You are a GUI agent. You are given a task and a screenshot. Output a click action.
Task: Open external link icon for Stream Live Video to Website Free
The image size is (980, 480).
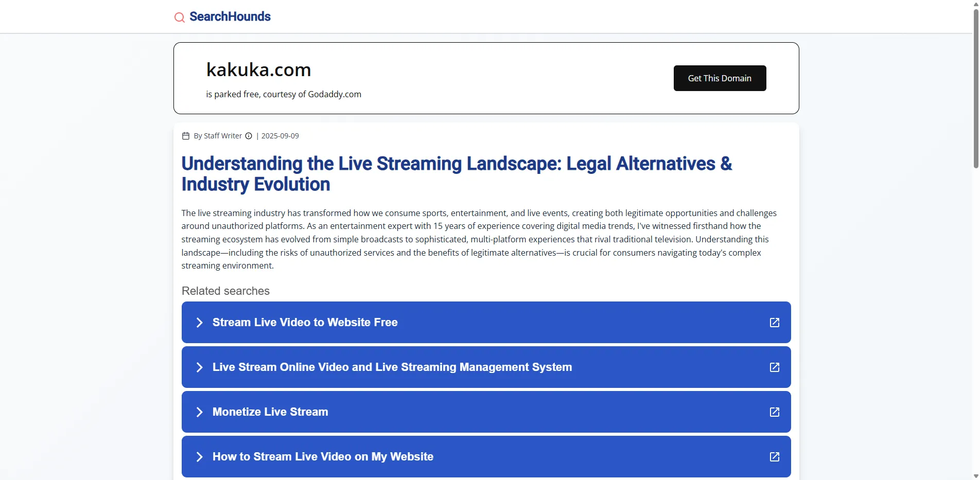pyautogui.click(x=774, y=323)
